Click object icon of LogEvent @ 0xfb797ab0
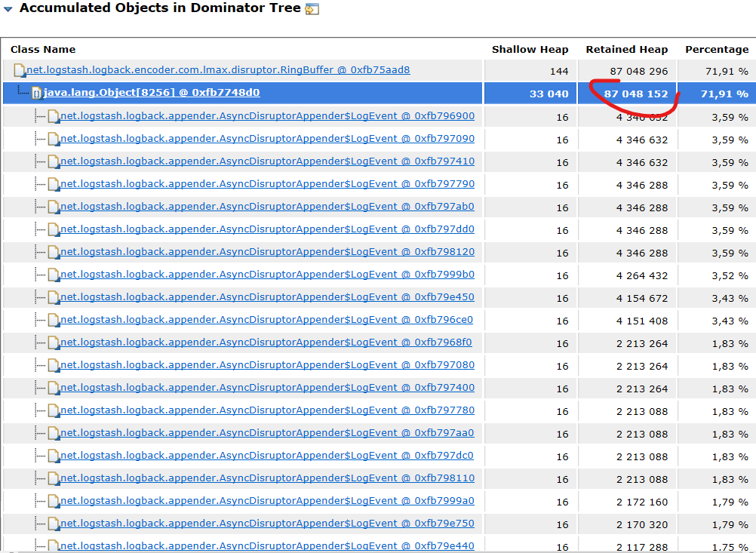 point(54,207)
